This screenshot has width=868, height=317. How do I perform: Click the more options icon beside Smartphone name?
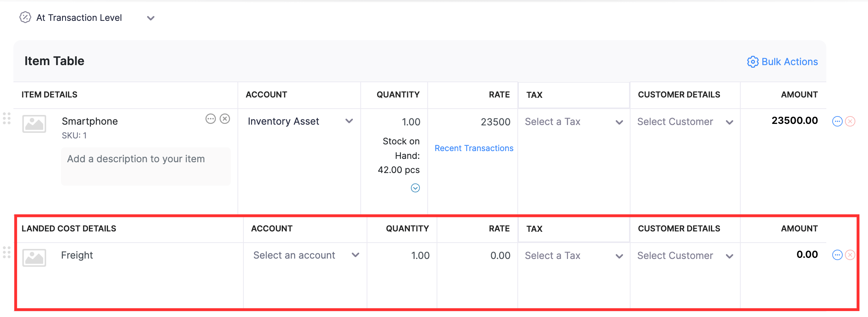click(x=211, y=119)
